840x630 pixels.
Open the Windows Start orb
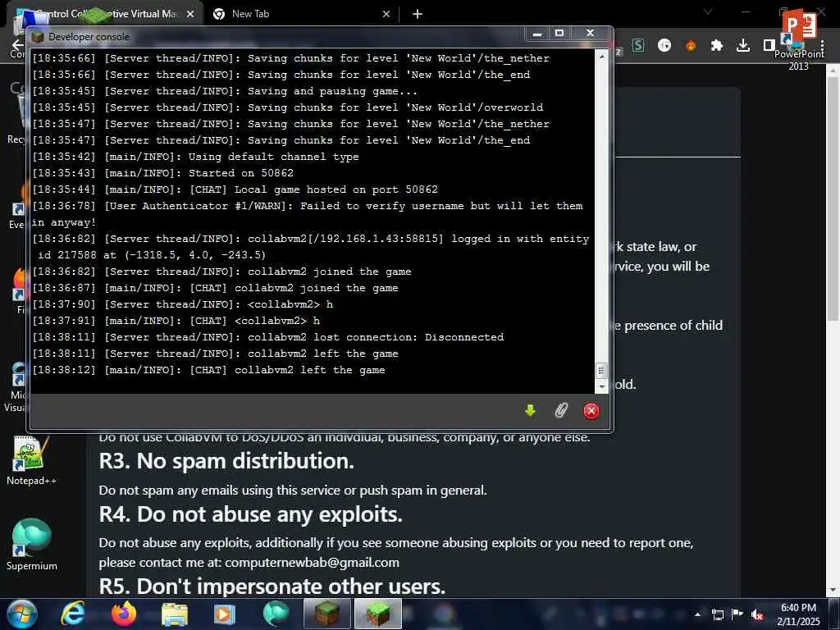22,614
